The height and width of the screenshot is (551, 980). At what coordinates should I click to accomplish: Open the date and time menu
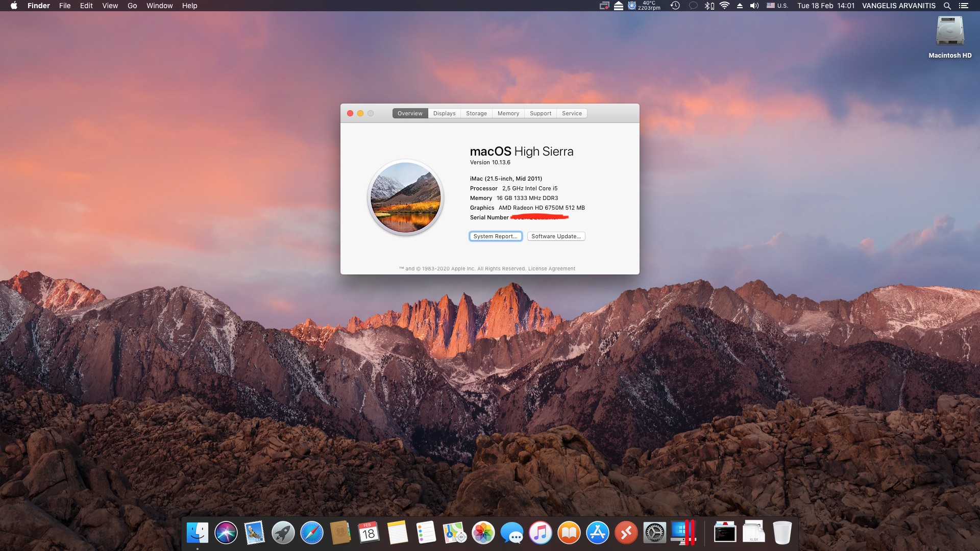826,6
